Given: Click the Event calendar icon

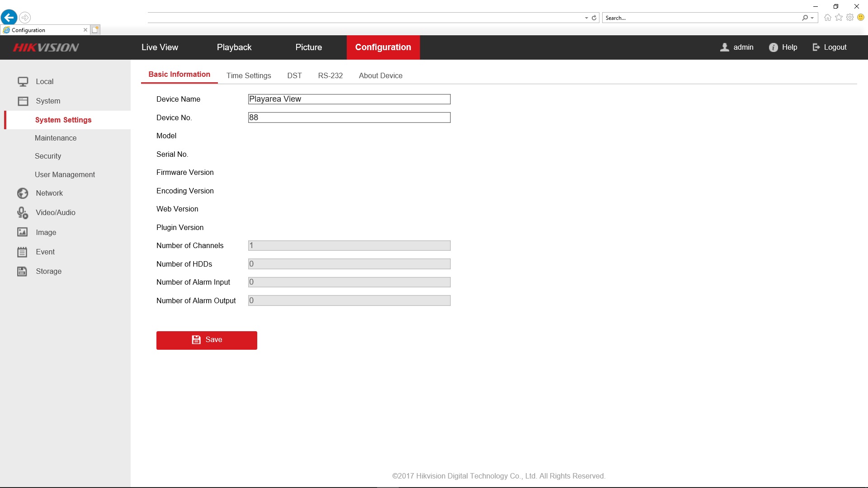Looking at the screenshot, I should pos(23,252).
